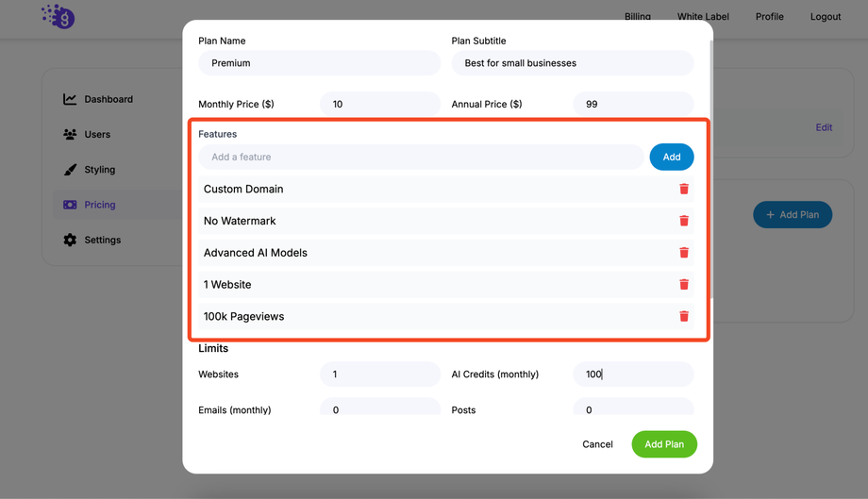Remove the 1 Website feature
This screenshot has width=868, height=499.
(x=684, y=284)
